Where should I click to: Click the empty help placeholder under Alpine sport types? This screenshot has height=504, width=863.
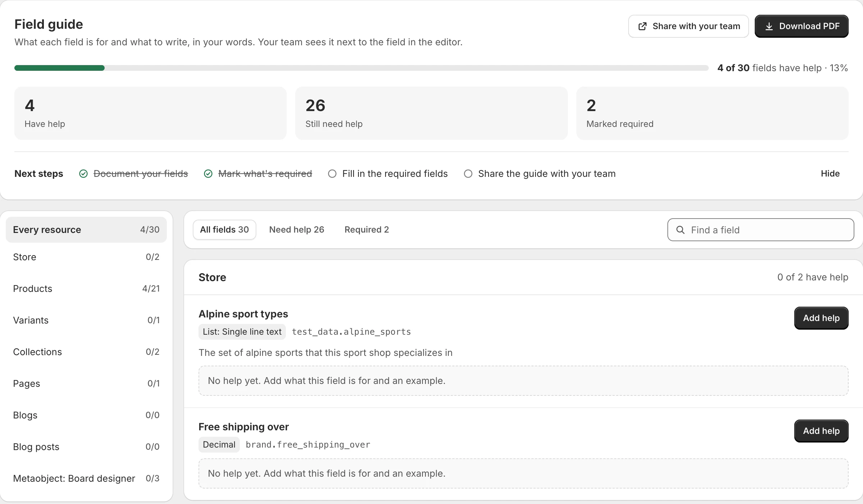[523, 381]
